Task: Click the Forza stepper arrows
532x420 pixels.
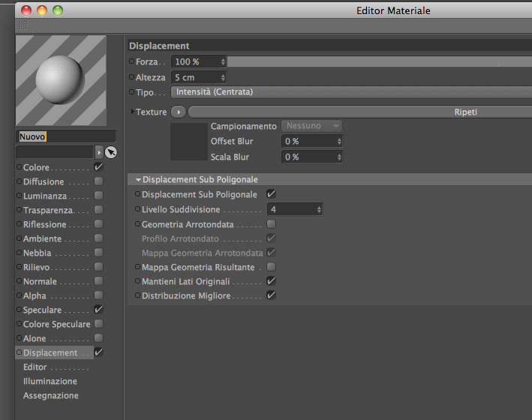Action: 223,61
